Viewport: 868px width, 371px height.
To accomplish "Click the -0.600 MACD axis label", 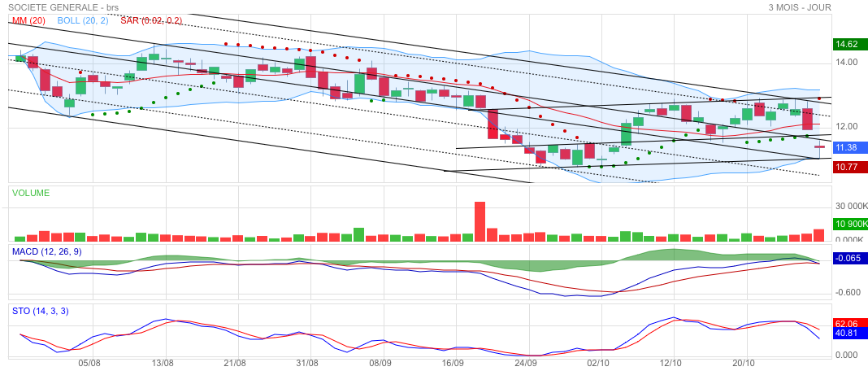I will point(848,293).
